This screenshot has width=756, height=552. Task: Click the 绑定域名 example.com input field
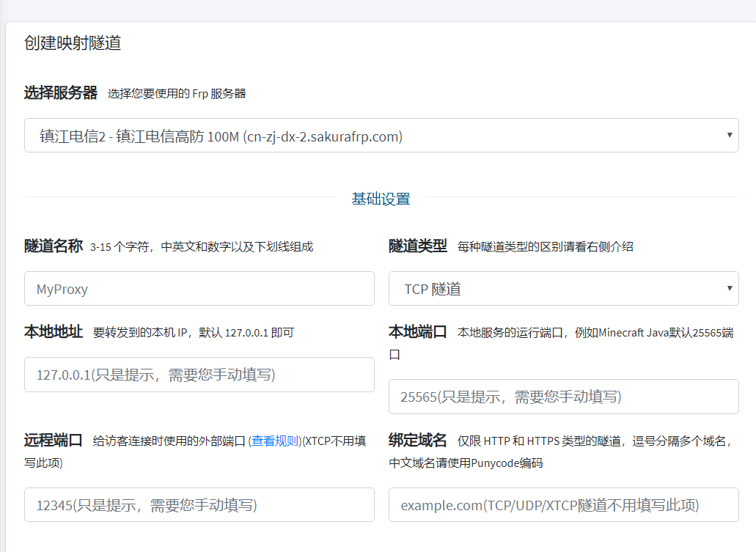point(564,505)
